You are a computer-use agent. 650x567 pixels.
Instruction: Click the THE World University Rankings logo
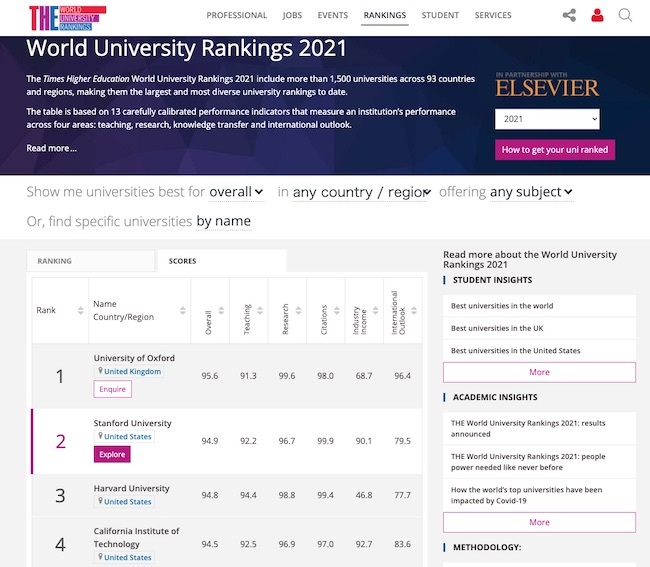[68, 18]
